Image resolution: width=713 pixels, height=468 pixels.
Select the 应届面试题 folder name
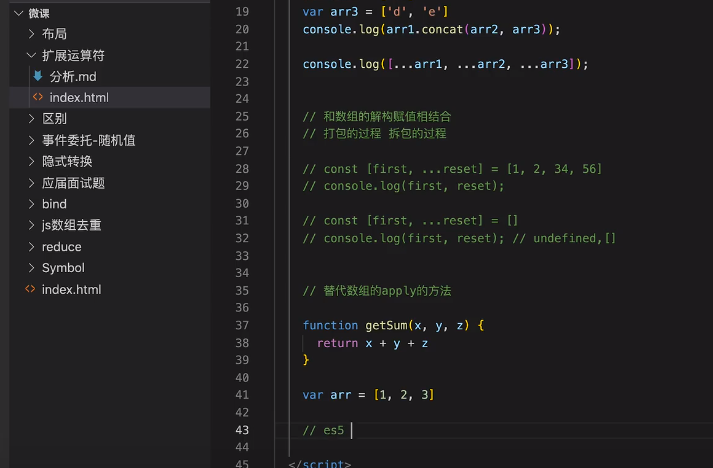(x=73, y=183)
